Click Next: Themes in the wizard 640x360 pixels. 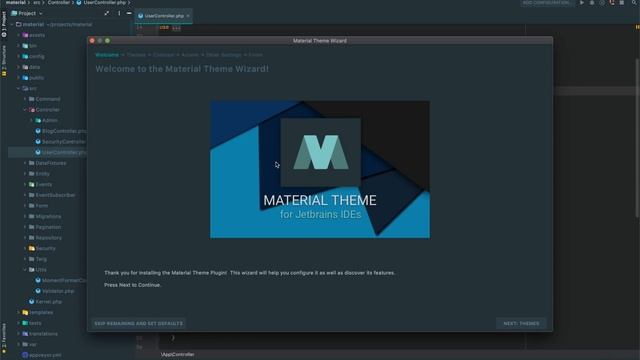(521, 323)
